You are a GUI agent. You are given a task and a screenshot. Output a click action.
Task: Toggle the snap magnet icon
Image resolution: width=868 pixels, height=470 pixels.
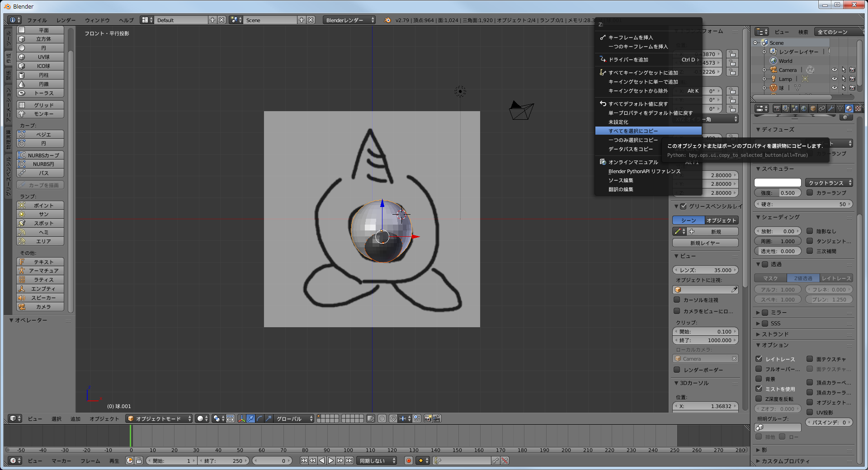pos(394,418)
